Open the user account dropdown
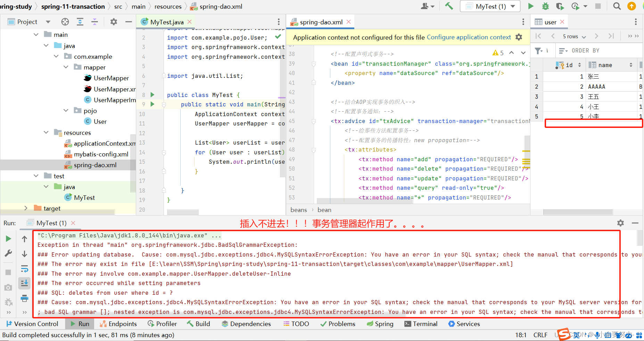Viewport: 644px width, 341px height. pyautogui.click(x=428, y=6)
